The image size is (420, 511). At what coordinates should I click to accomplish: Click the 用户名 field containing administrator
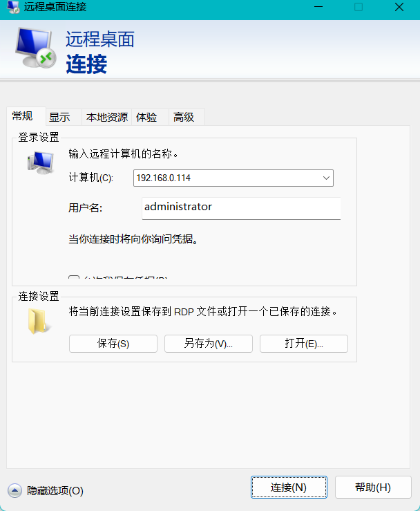click(241, 208)
